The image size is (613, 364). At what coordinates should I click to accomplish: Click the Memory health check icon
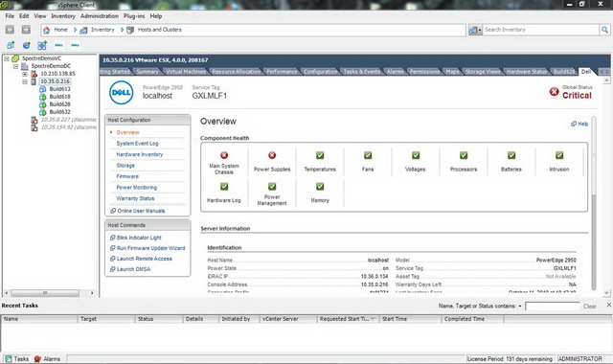coord(320,187)
